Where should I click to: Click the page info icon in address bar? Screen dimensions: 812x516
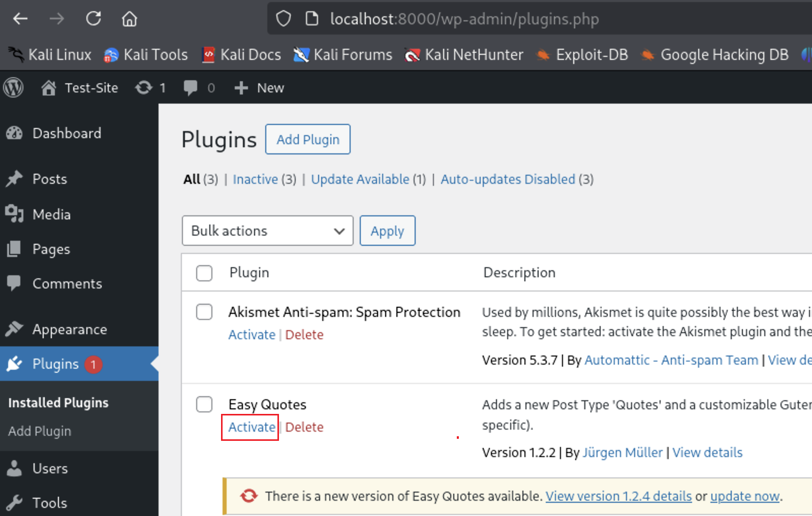point(311,19)
